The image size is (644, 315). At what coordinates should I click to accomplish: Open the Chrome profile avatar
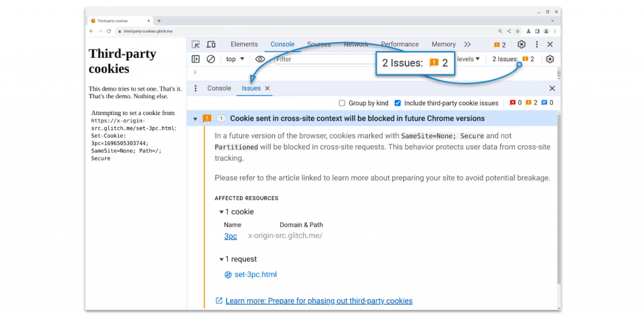coord(547,31)
